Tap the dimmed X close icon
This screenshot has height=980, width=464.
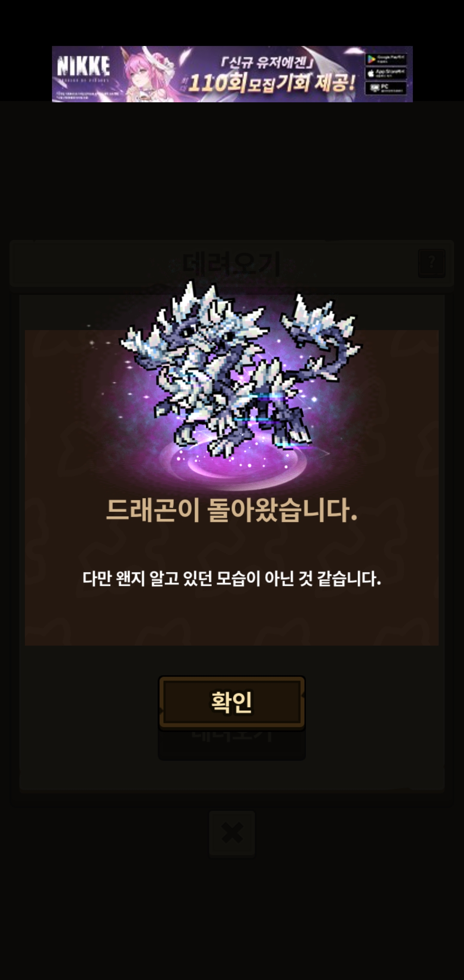click(x=232, y=834)
